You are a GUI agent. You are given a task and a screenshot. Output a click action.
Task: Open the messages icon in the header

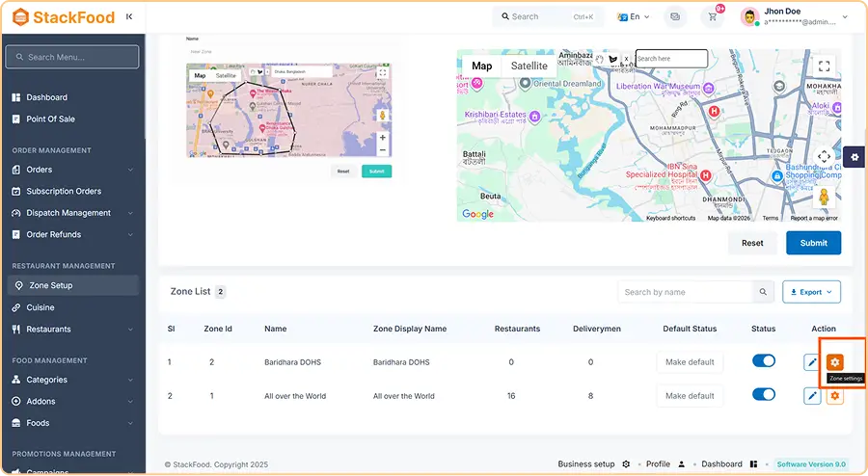pos(675,16)
